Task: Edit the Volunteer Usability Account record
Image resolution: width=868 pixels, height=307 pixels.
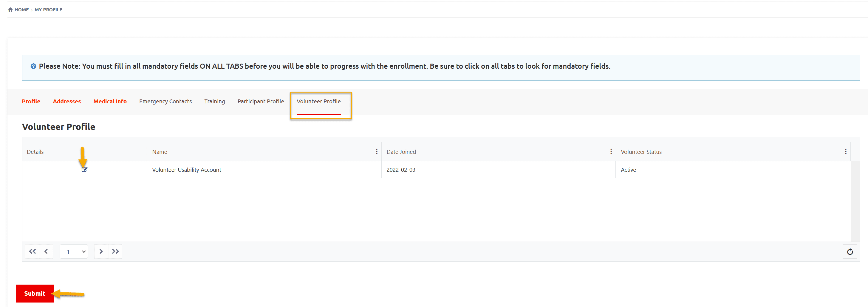Action: click(x=84, y=169)
